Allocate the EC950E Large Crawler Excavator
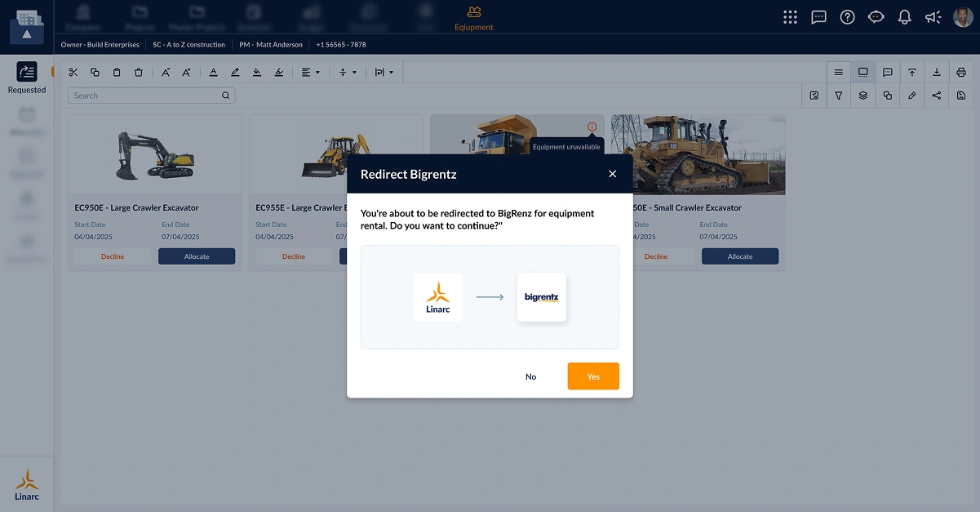Image resolution: width=980 pixels, height=512 pixels. pyautogui.click(x=197, y=256)
